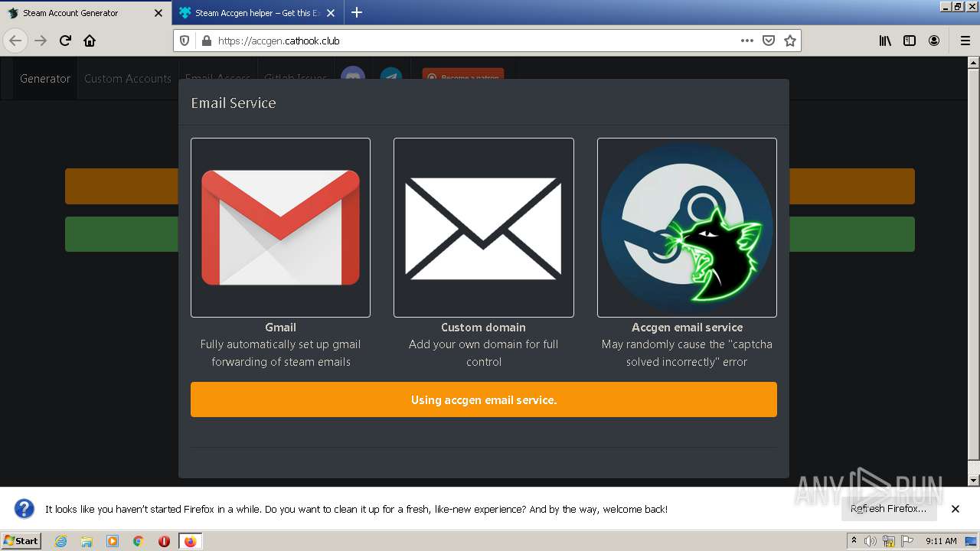The height and width of the screenshot is (551, 980).
Task: Select the Custom domain envelope image
Action: (483, 227)
